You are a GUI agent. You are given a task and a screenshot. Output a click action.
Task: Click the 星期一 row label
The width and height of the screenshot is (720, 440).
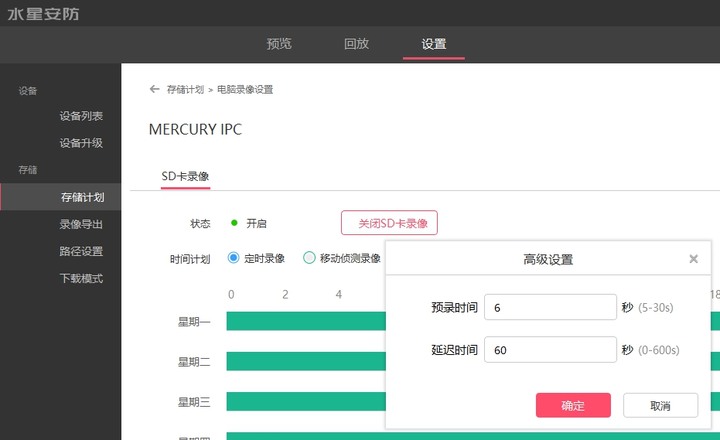point(194,322)
